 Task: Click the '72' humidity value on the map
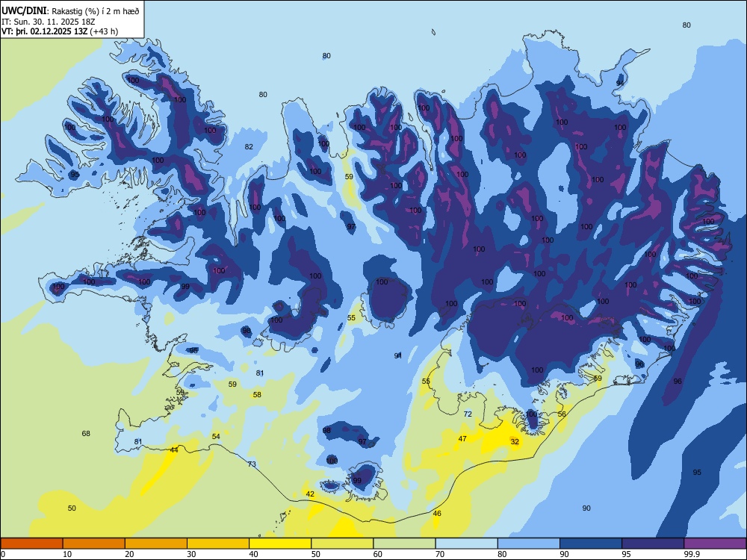(x=468, y=414)
